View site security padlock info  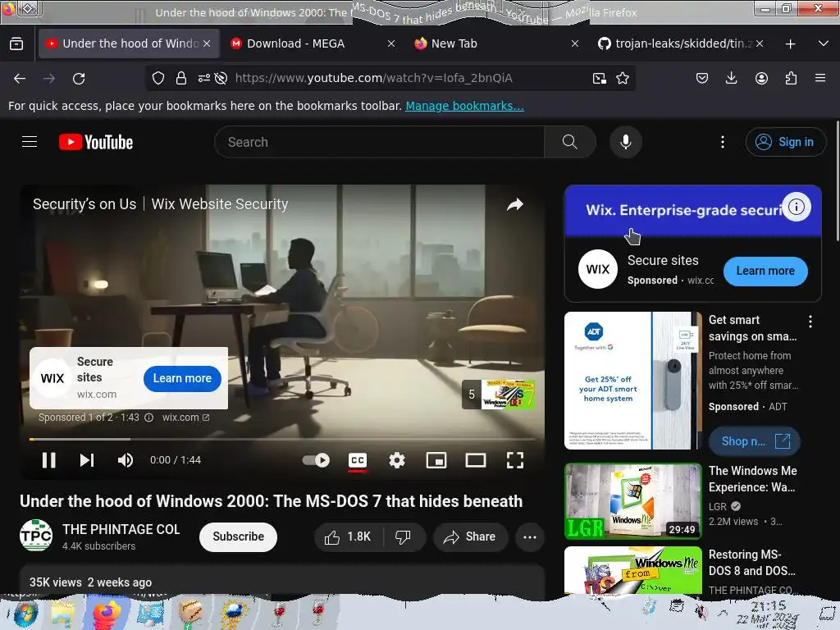click(181, 78)
